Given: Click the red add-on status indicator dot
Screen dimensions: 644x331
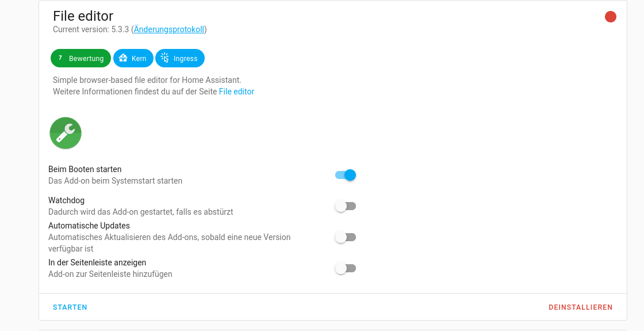Looking at the screenshot, I should coord(610,17).
